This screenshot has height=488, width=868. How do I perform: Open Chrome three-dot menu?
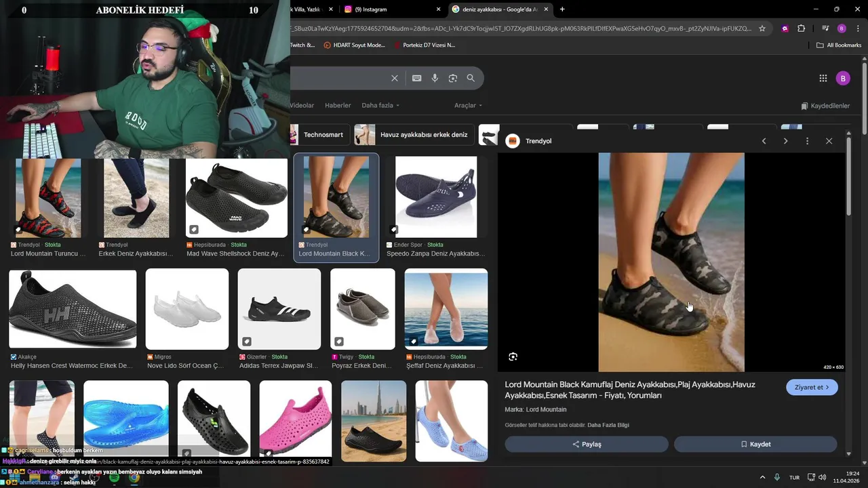(856, 28)
